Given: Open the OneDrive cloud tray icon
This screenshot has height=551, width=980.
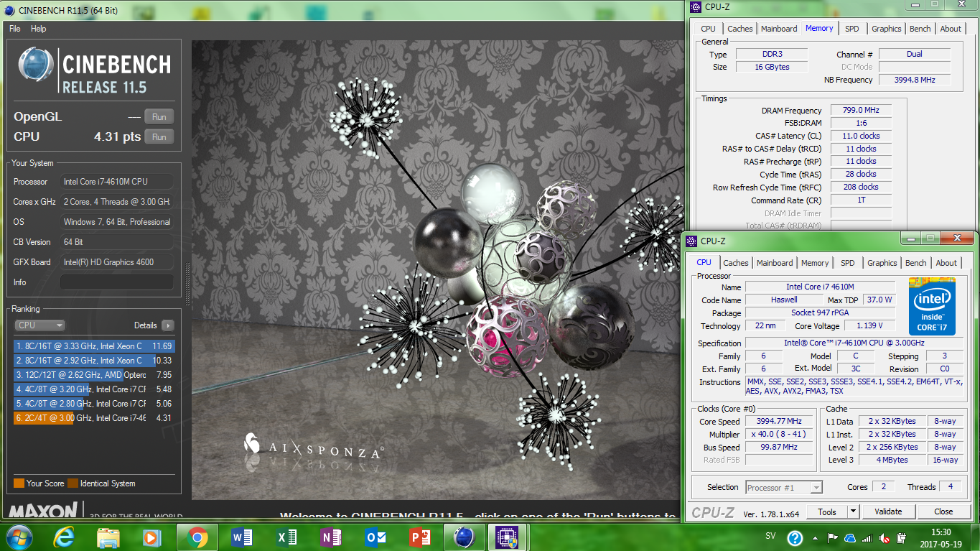Looking at the screenshot, I should pyautogui.click(x=850, y=537).
